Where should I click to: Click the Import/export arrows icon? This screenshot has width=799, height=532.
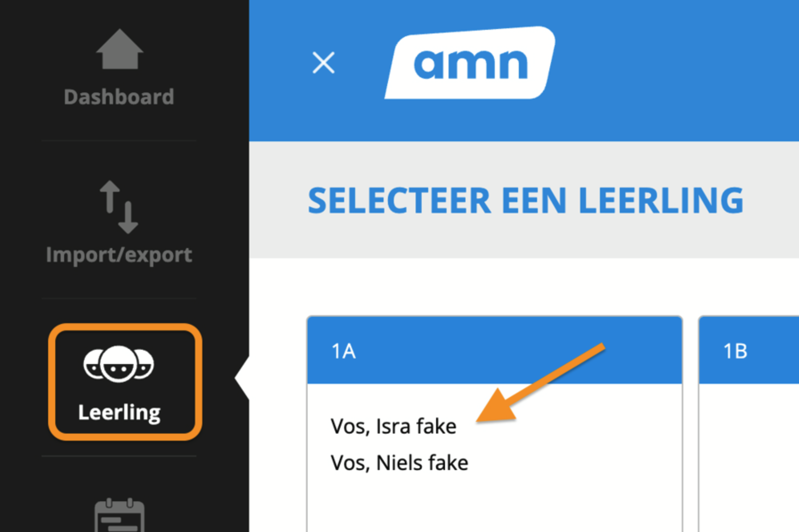point(119,207)
